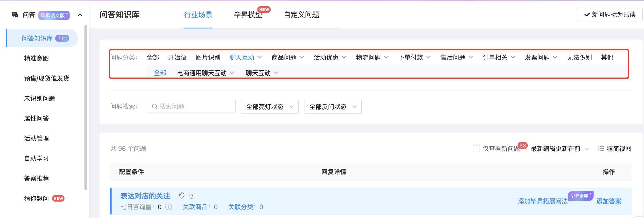Tick the 仅查看新问题 checkbox
Image resolution: width=644 pixels, height=218 pixels.
[476, 149]
